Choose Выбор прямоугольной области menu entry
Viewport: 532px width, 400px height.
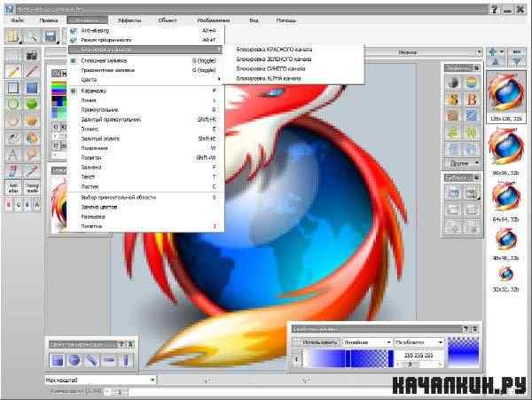click(146, 197)
